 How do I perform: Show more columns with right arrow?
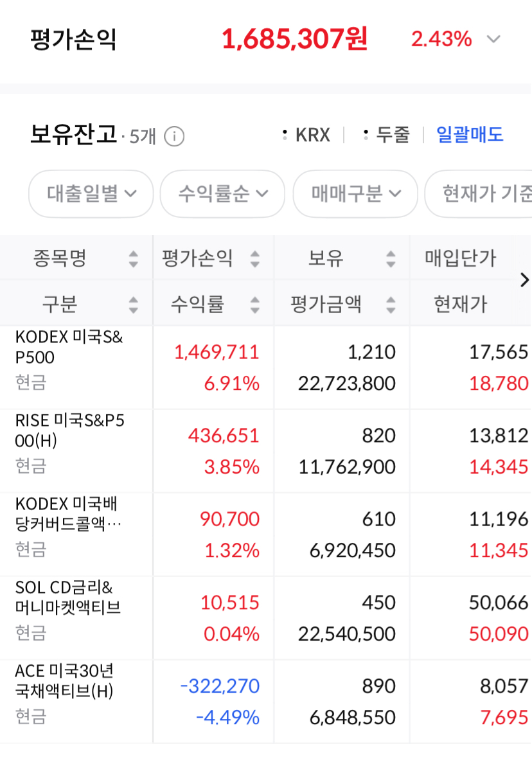tap(524, 280)
